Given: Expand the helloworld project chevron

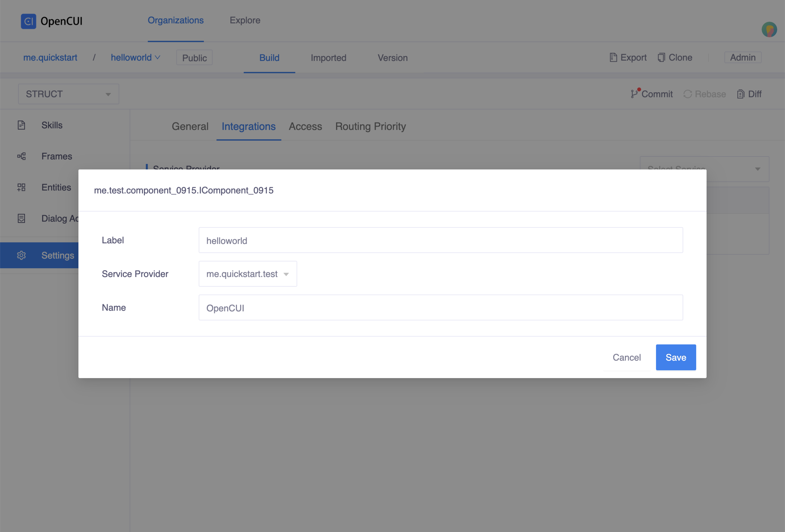Looking at the screenshot, I should tap(158, 57).
